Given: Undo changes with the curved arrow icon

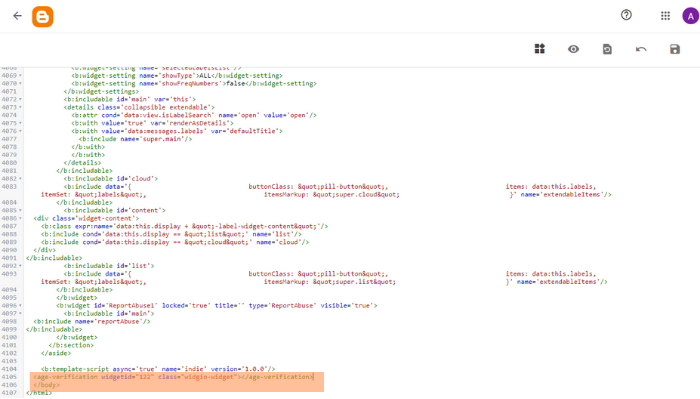Looking at the screenshot, I should [641, 49].
